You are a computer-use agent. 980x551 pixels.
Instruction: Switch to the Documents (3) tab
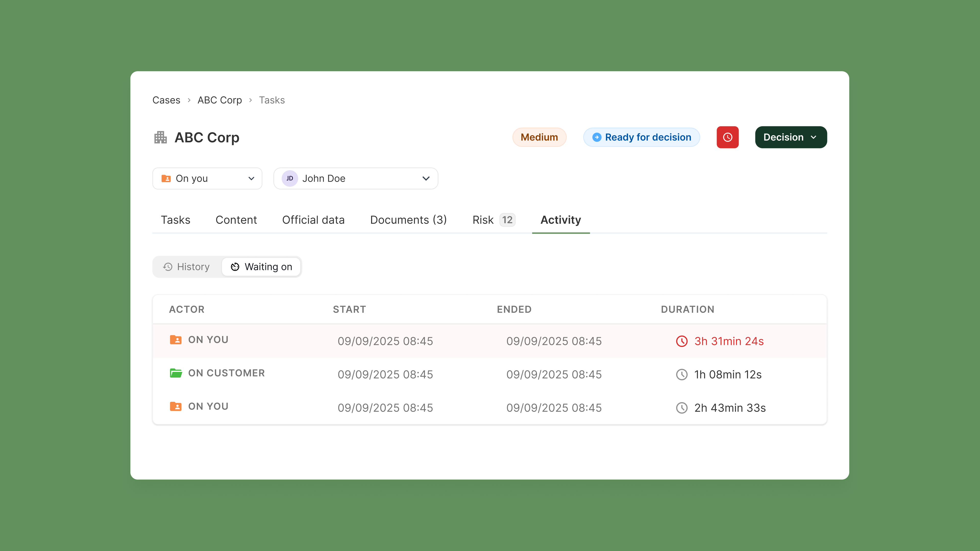pos(408,220)
